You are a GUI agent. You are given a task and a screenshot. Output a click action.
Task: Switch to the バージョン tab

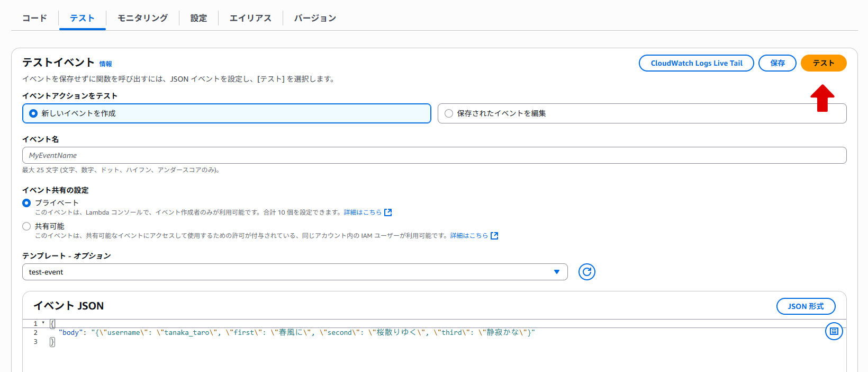coord(315,18)
